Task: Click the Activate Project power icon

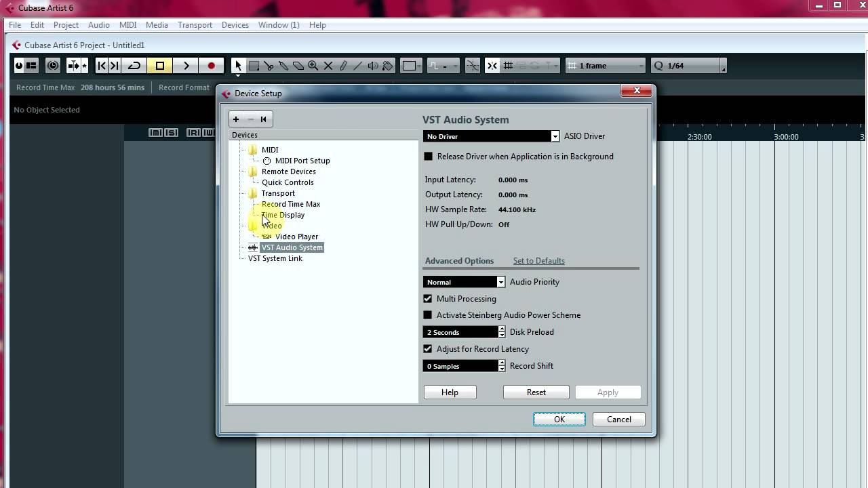Action: click(19, 66)
